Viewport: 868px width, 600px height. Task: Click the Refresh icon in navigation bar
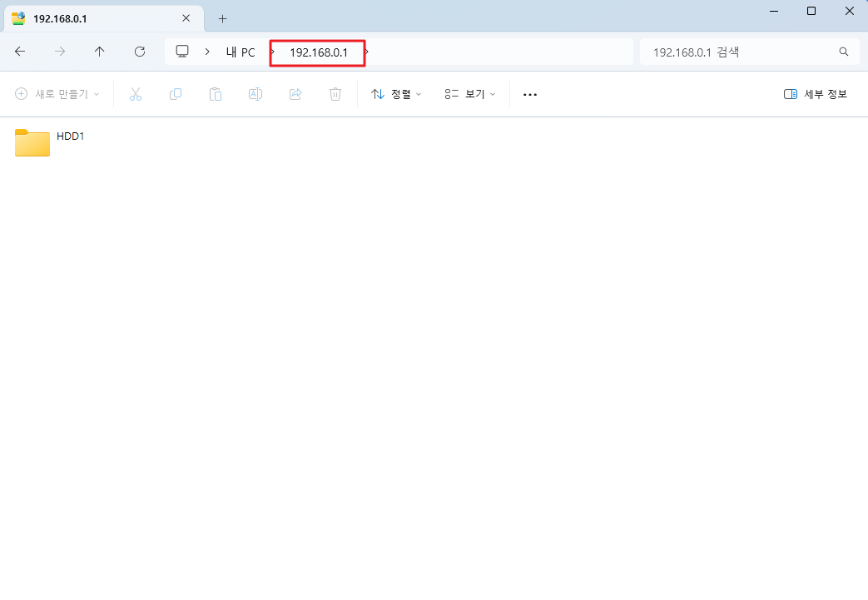[x=139, y=52]
